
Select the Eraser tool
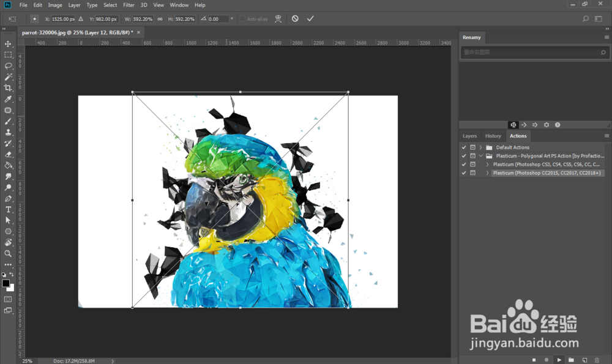[8, 155]
